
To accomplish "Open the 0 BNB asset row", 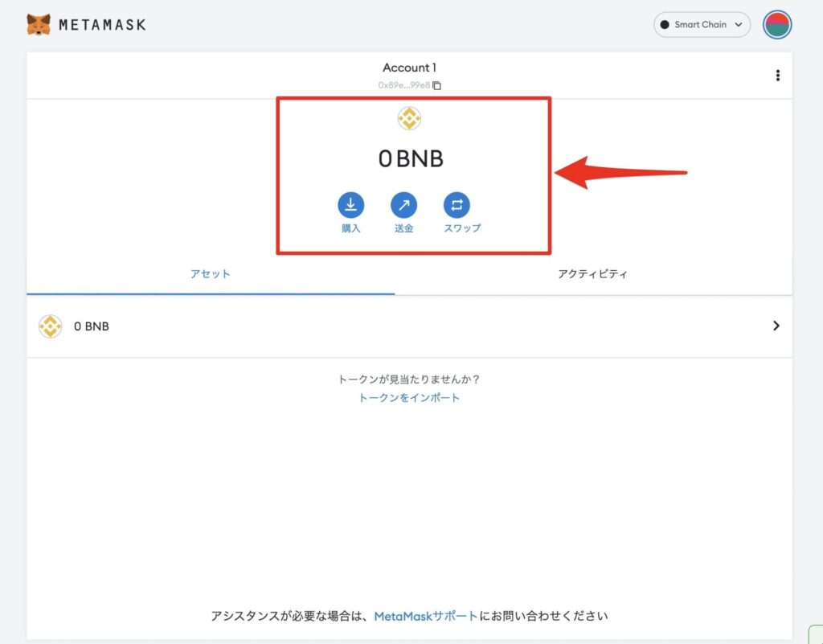I will (409, 326).
